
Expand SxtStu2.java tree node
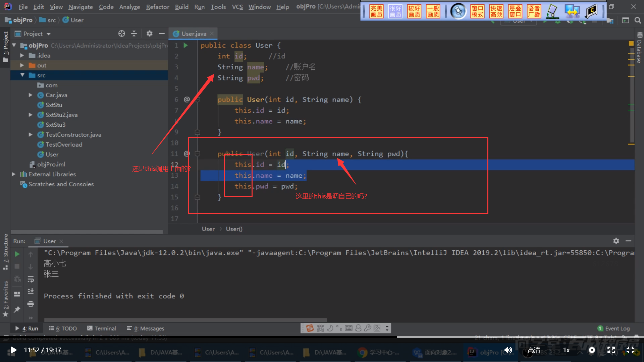(31, 115)
